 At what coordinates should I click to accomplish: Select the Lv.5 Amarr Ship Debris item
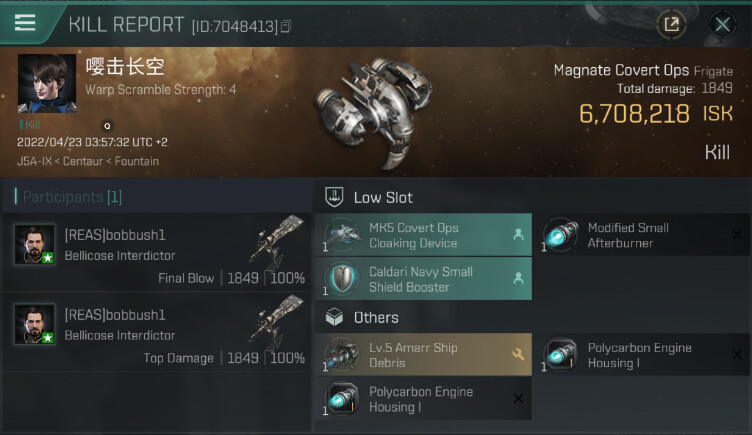point(424,355)
